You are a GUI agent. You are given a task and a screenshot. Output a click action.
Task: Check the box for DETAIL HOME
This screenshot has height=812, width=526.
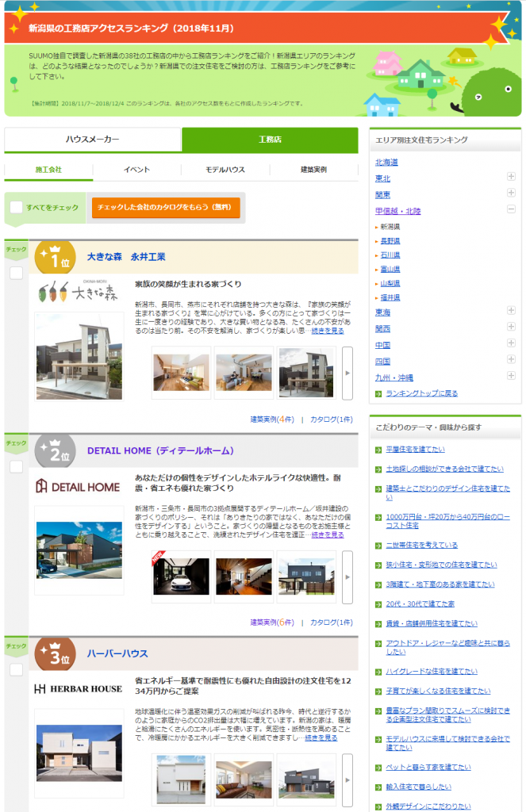pos(16,467)
